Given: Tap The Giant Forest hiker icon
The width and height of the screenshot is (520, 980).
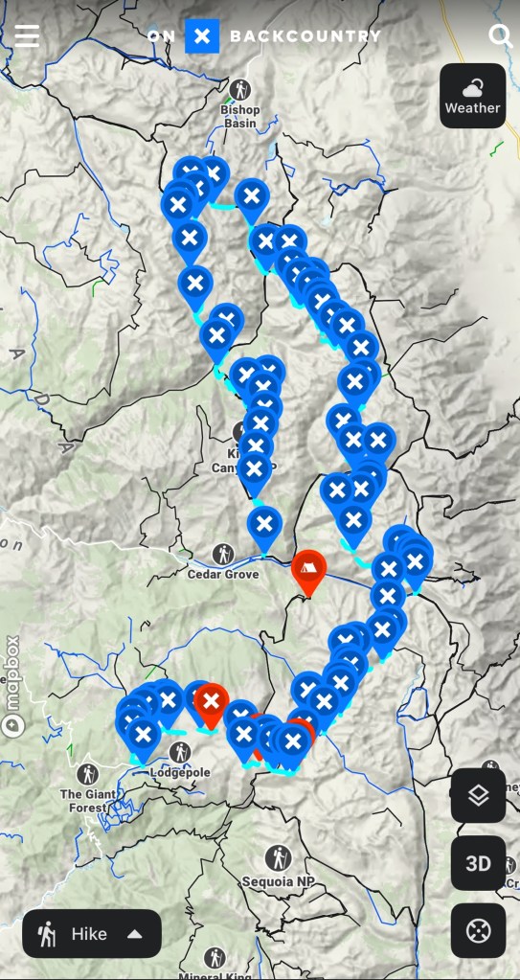Looking at the screenshot, I should (x=87, y=775).
